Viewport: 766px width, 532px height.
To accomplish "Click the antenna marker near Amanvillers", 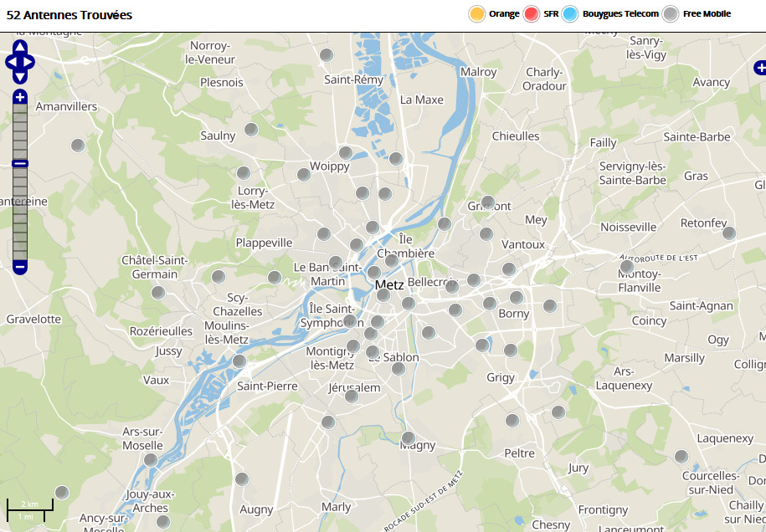I will click(x=78, y=146).
